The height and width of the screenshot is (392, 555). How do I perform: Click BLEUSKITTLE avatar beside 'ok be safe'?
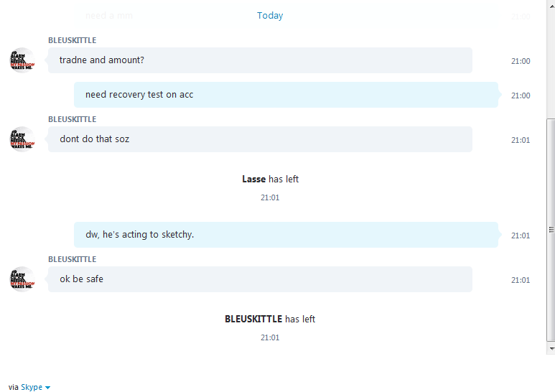[x=22, y=279]
